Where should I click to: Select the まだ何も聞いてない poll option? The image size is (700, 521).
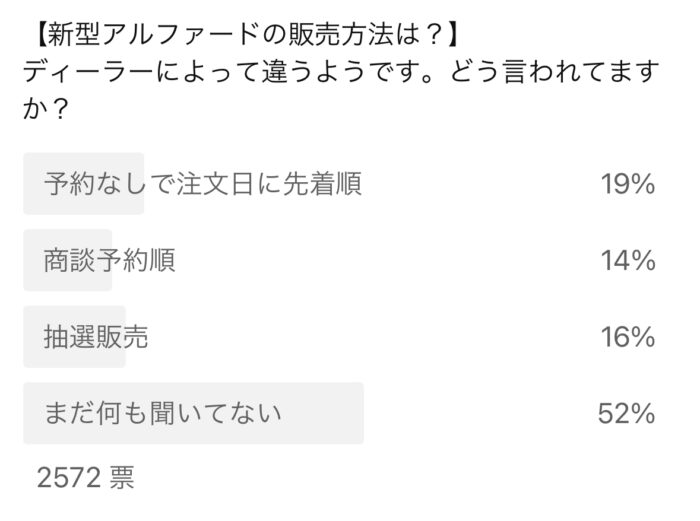tap(162, 413)
